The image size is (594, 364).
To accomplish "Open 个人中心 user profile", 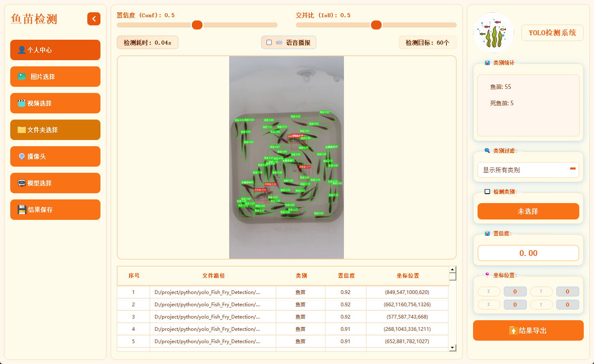I will pyautogui.click(x=55, y=50).
